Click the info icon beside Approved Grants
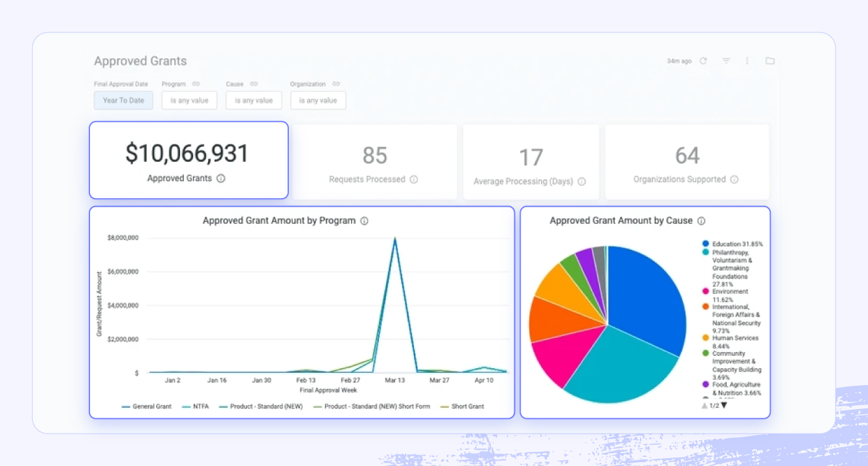The image size is (868, 466). point(222,178)
